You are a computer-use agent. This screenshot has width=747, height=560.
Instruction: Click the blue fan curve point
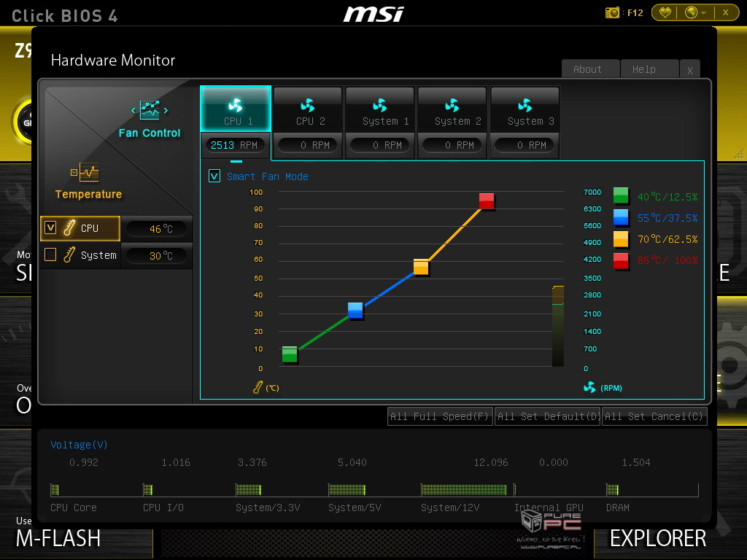[355, 310]
